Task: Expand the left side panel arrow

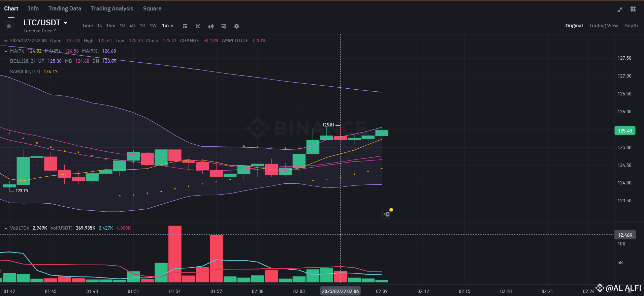Action: 1,271
